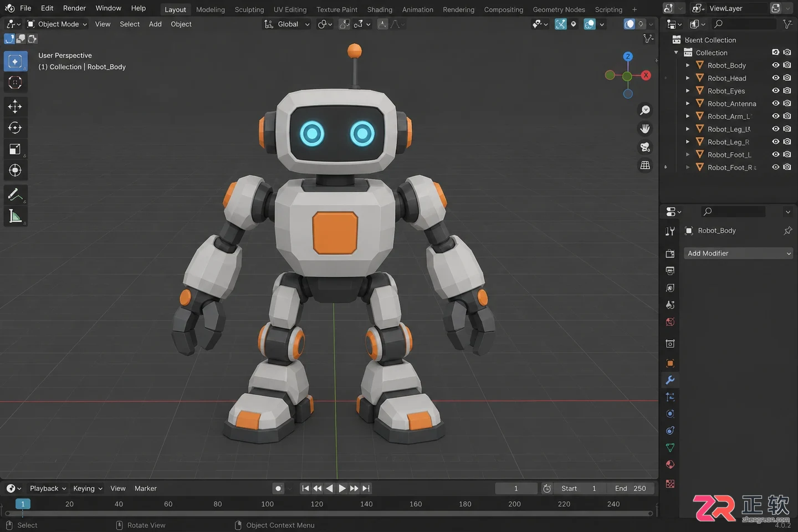798x532 pixels.
Task: Click the Z axis on navigation gizmo
Action: [627, 57]
